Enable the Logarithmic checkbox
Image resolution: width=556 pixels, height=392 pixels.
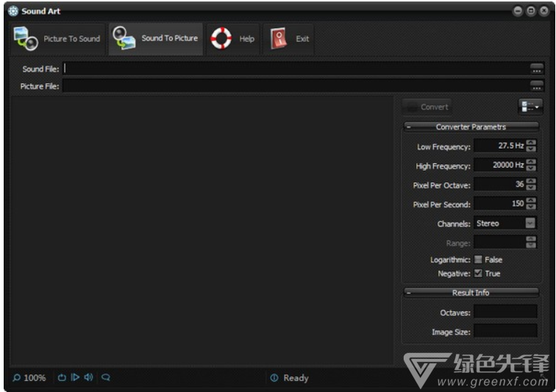pos(478,260)
